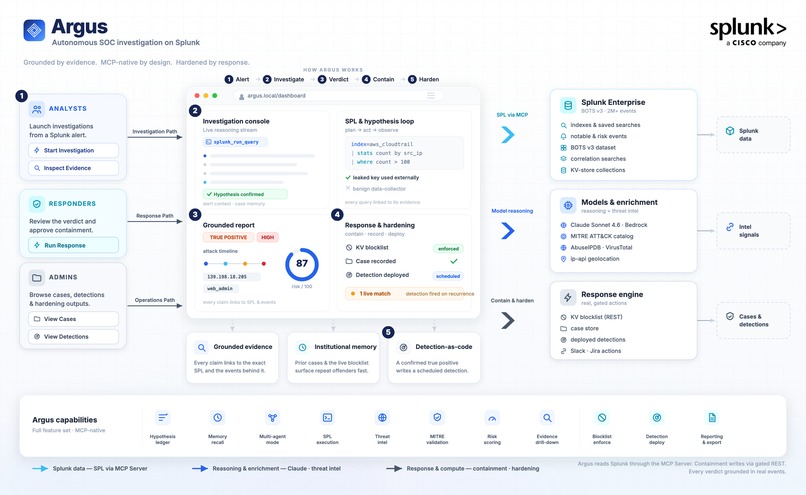Click the KV blocklist block icon
Screen dimensions: 806x495
pos(349,248)
